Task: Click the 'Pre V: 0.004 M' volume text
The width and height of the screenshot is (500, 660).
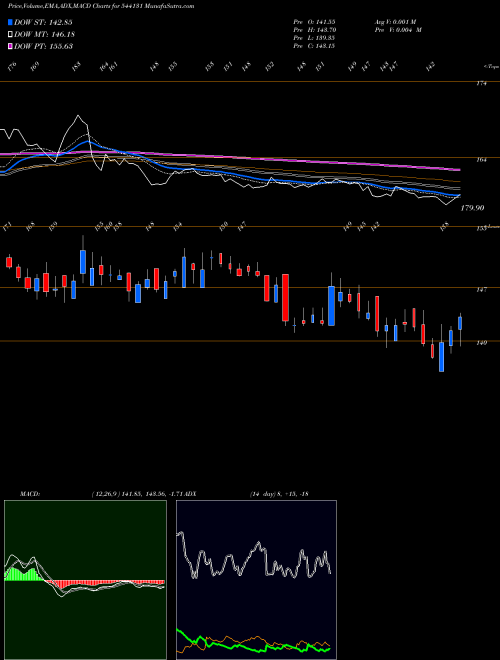Action: [398, 30]
